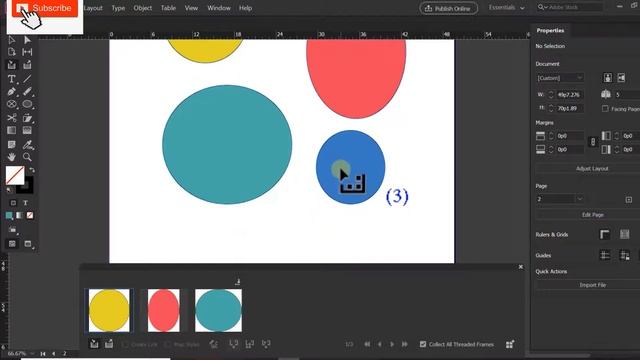
Task: Open the Layout menu
Action: (93, 8)
